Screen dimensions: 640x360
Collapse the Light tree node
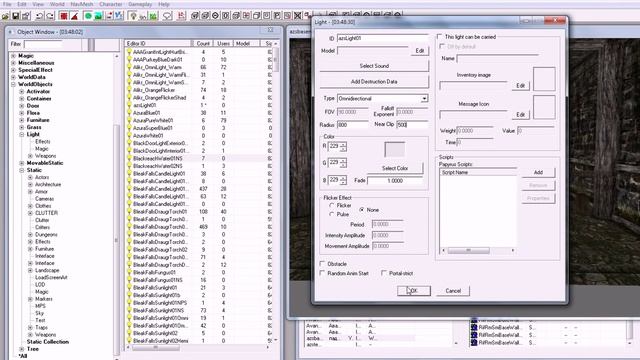[x=22, y=134]
